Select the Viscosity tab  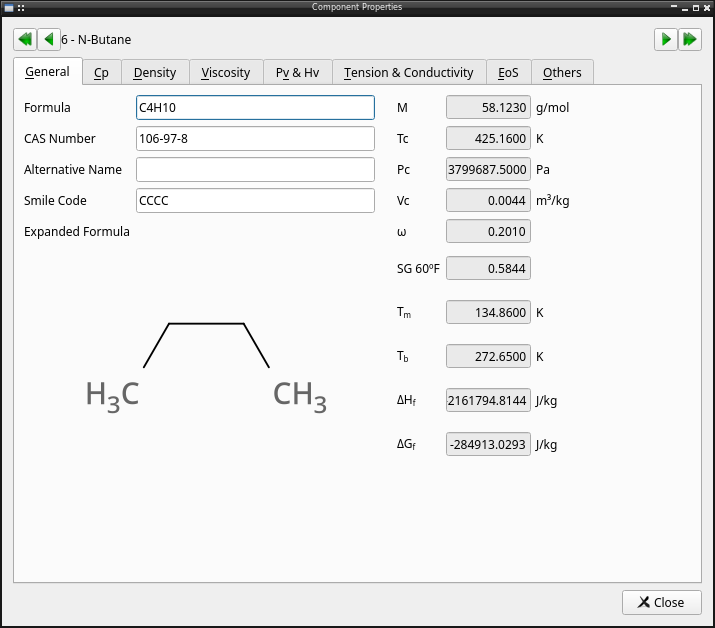tap(226, 73)
